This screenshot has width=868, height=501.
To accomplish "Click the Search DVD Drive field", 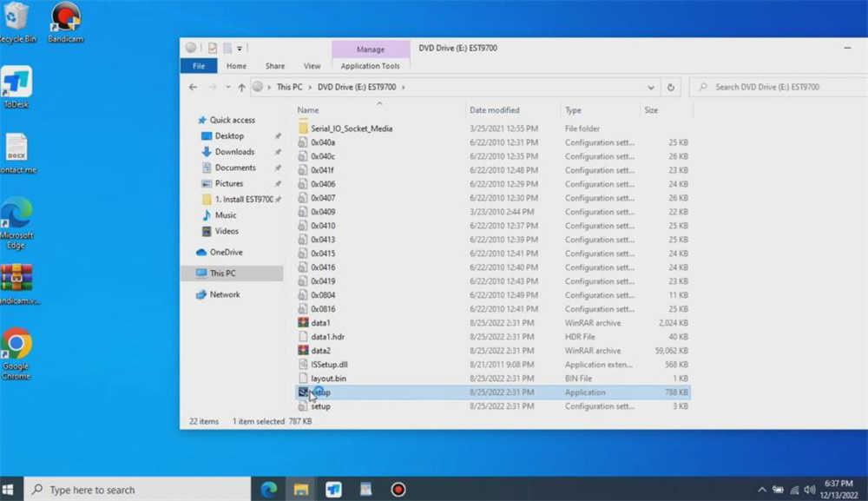I will (780, 87).
